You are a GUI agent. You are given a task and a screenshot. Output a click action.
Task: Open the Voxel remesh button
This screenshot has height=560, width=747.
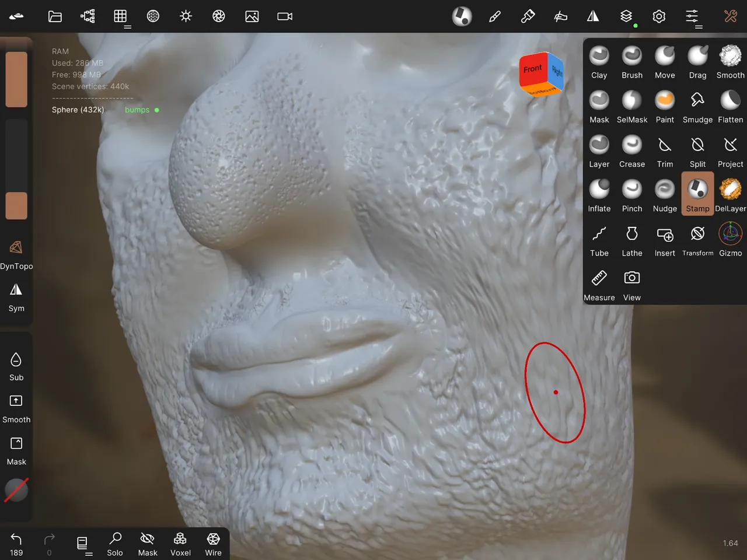[180, 544]
